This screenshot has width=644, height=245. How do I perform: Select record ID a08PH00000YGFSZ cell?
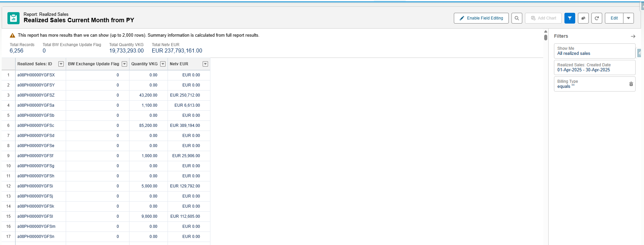click(x=36, y=95)
